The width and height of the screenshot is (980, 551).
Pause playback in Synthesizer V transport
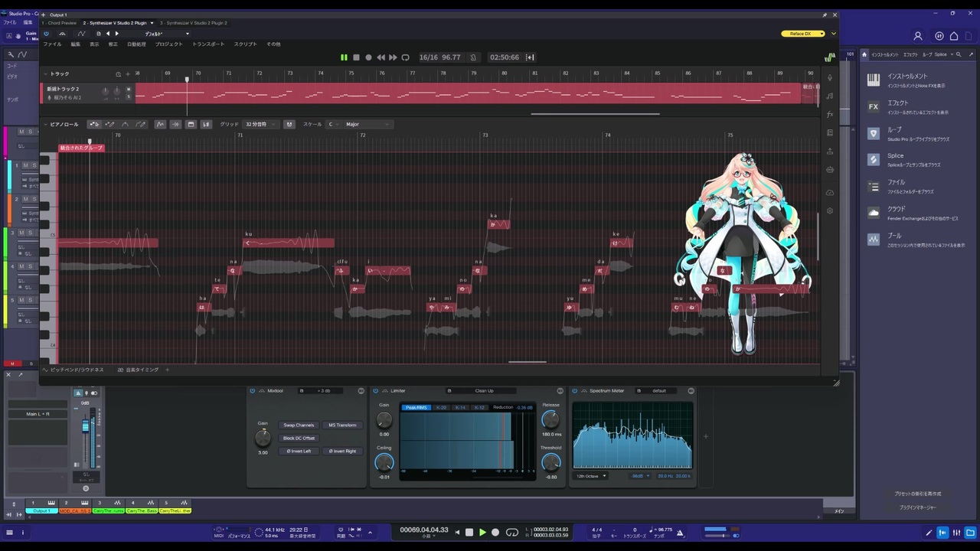(x=344, y=57)
